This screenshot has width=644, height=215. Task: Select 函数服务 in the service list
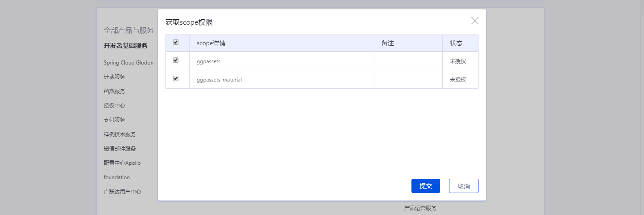coord(114,91)
